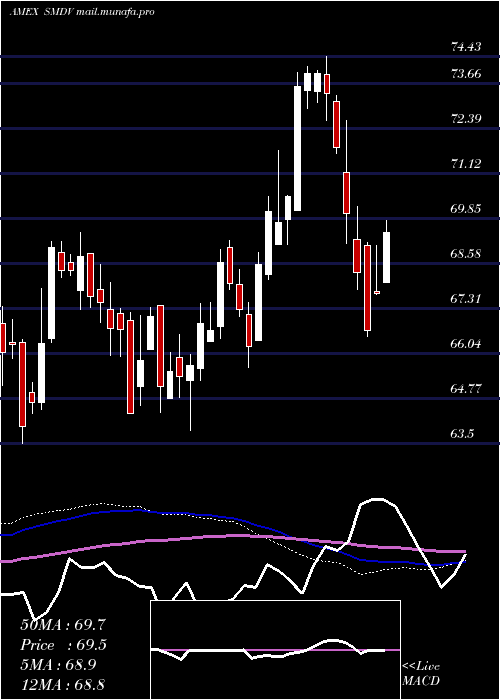Screen dimensions: 500x700
Task: Click the 73.66 price level label
Action: tap(466, 74)
